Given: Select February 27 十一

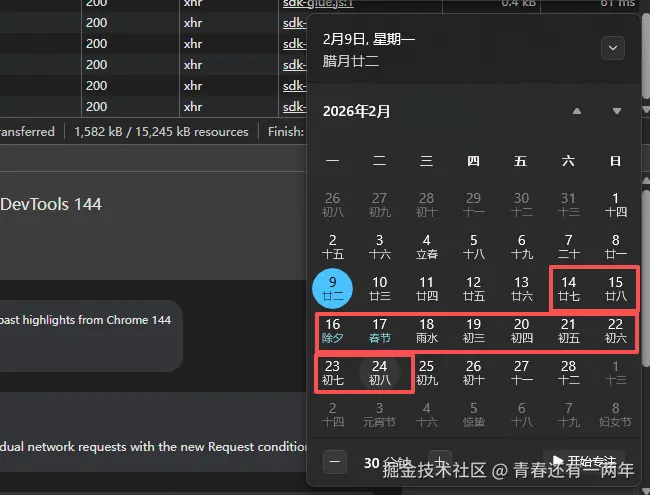Looking at the screenshot, I should tap(521, 372).
